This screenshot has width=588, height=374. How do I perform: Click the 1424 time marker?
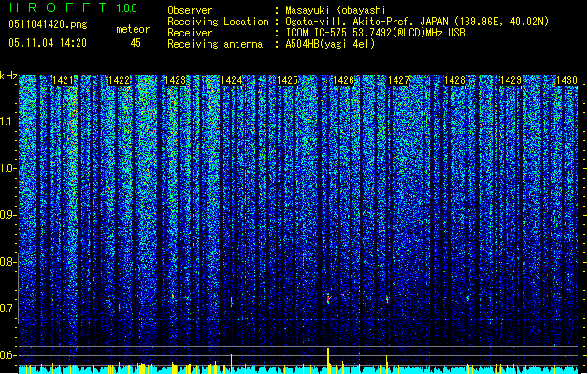point(231,80)
